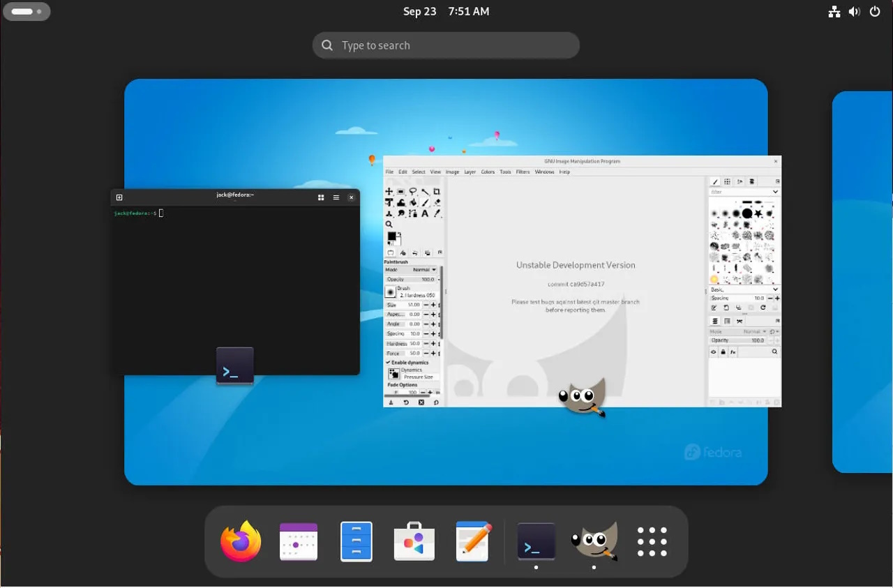Screen dimensions: 893x588
Task: Open Firefox from the dock
Action: (x=241, y=542)
